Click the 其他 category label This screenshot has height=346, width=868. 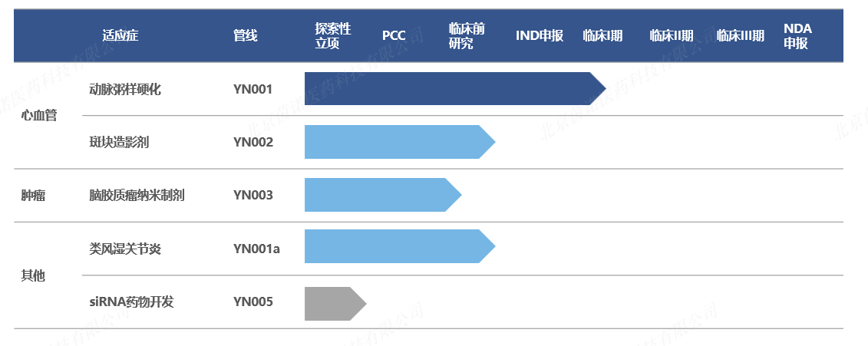pyautogui.click(x=33, y=275)
